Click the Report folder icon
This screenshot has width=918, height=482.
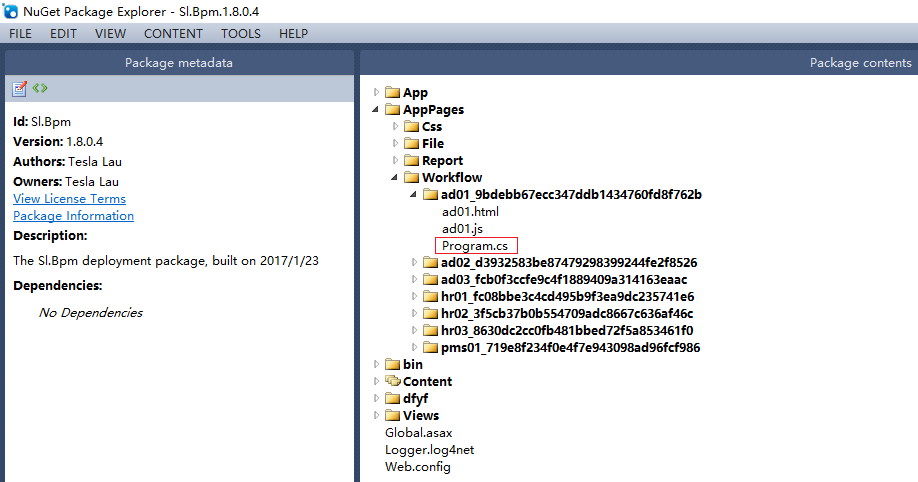click(x=411, y=161)
